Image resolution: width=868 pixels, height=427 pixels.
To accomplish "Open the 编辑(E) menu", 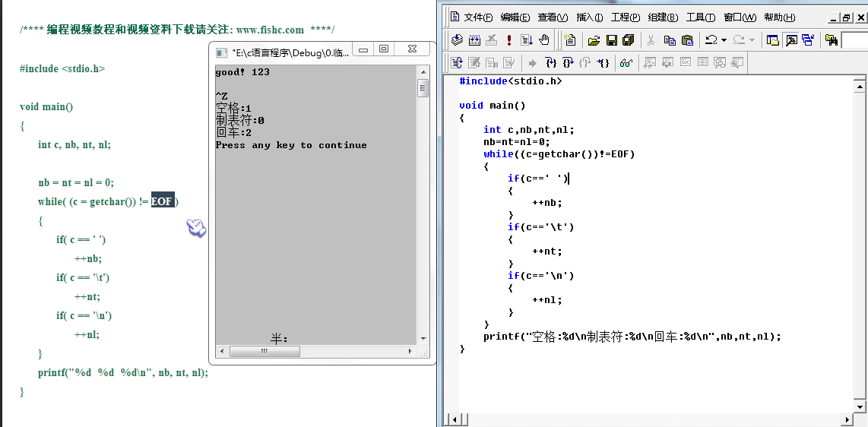I will 515,17.
